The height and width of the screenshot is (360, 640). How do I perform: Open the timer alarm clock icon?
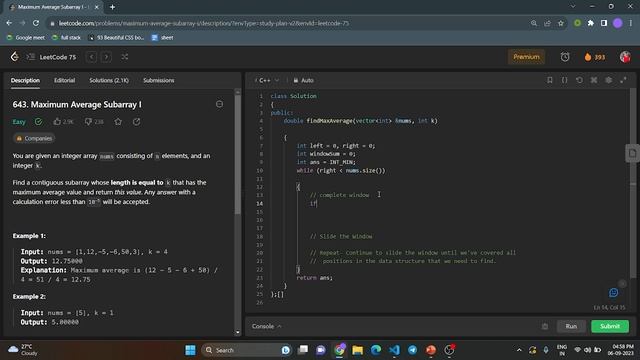(564, 57)
